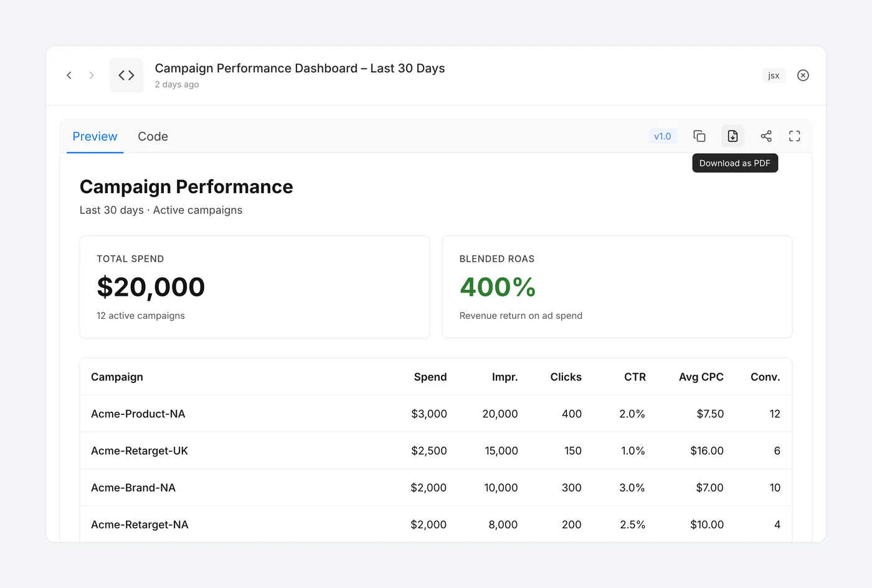Screen dimensions: 872x588
Task: Click the 20,000 impressions cell
Action: (x=500, y=414)
